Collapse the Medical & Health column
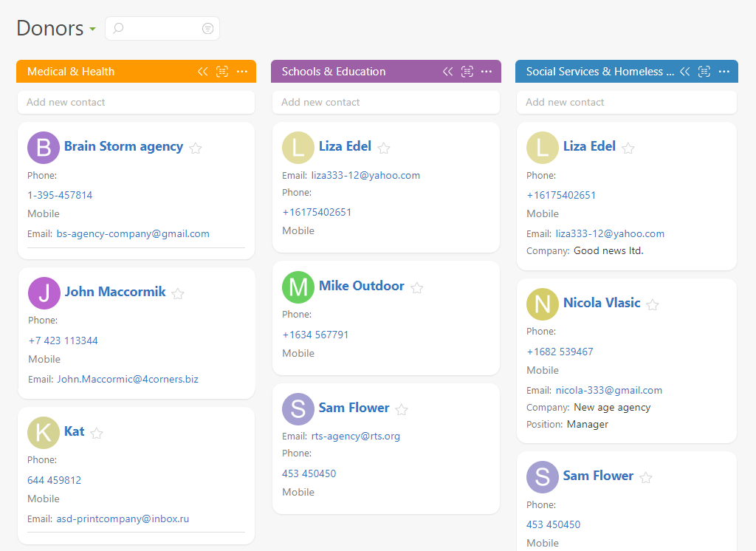This screenshot has height=551, width=756. click(202, 72)
